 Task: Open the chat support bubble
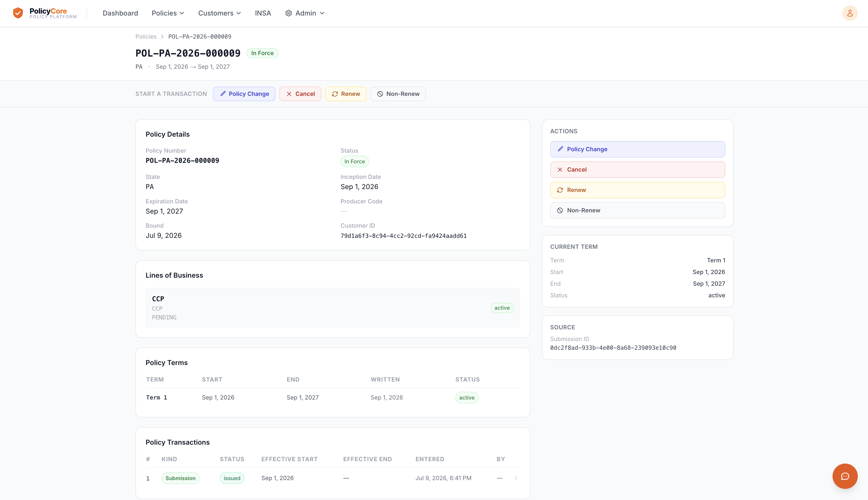845,476
